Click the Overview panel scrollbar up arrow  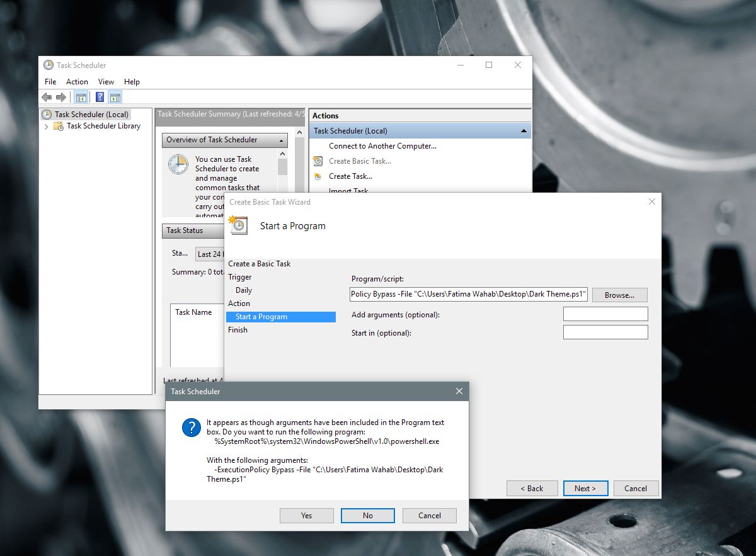coord(282,154)
